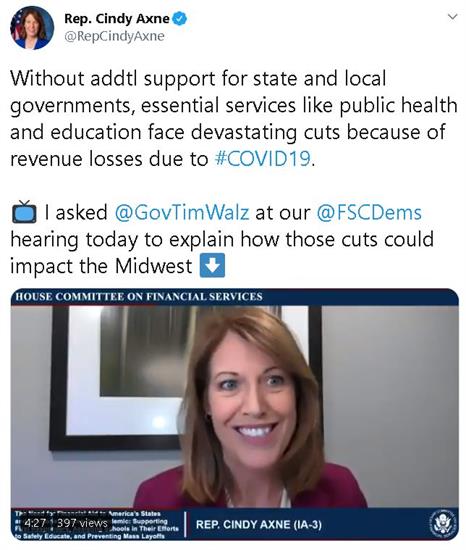Click the blue verified badge
The height and width of the screenshot is (550, 466).
(x=180, y=19)
